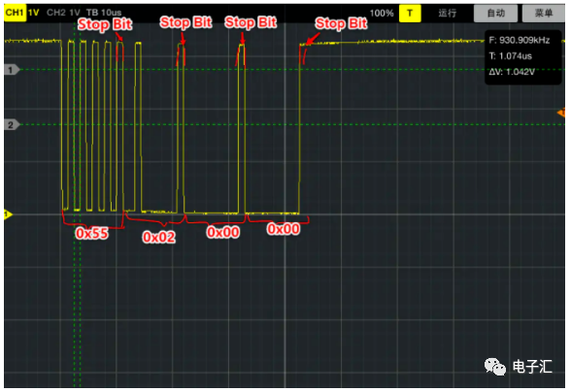This screenshot has height=392, width=571.
Task: Click the yellow T trigger button
Action: (x=410, y=14)
